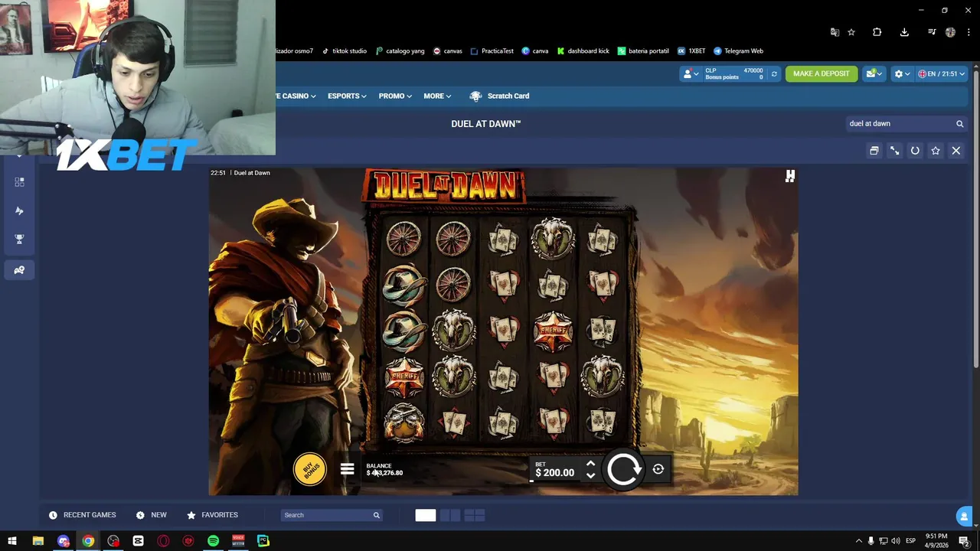Spin the Duel at Dawn reels
Screen dimensions: 980x551
623,469
